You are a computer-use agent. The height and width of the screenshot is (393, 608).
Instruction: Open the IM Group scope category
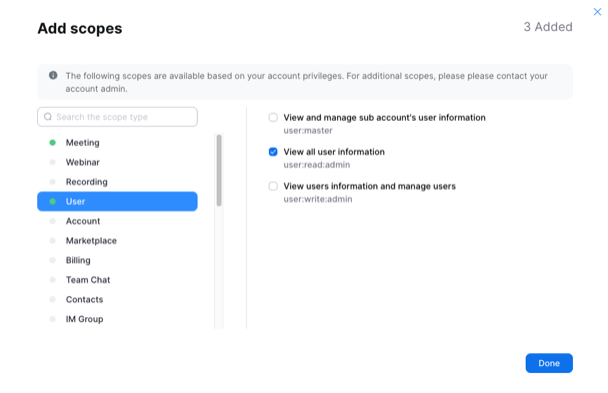click(117, 319)
